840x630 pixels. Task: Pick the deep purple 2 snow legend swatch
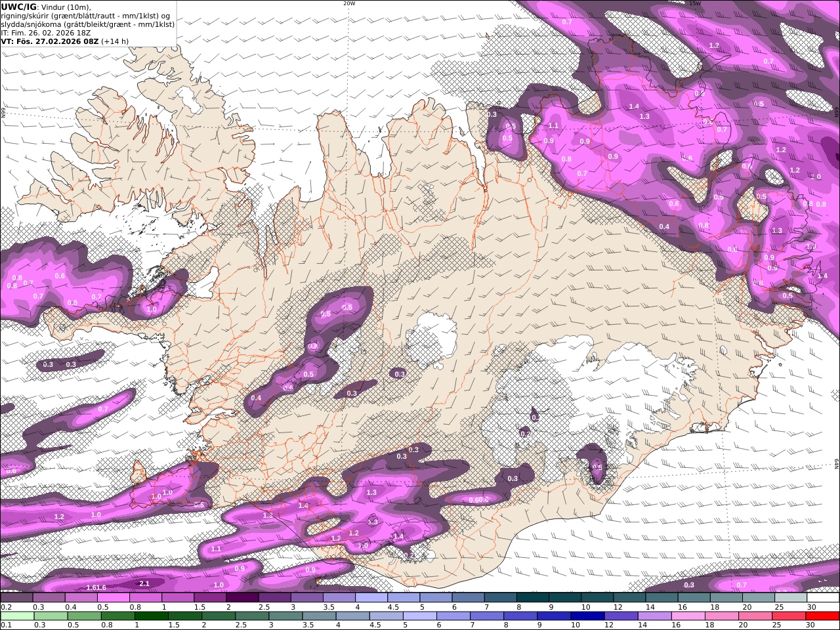(242, 598)
